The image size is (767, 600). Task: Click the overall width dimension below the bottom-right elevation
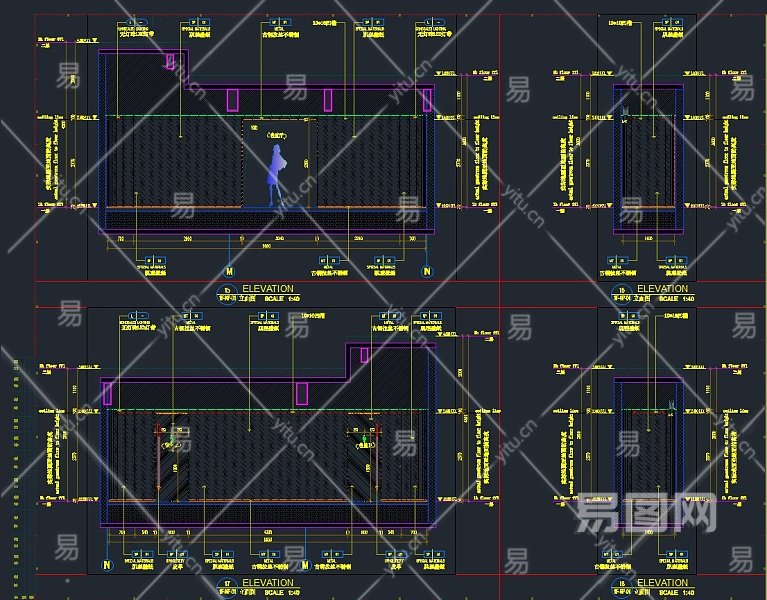point(648,532)
